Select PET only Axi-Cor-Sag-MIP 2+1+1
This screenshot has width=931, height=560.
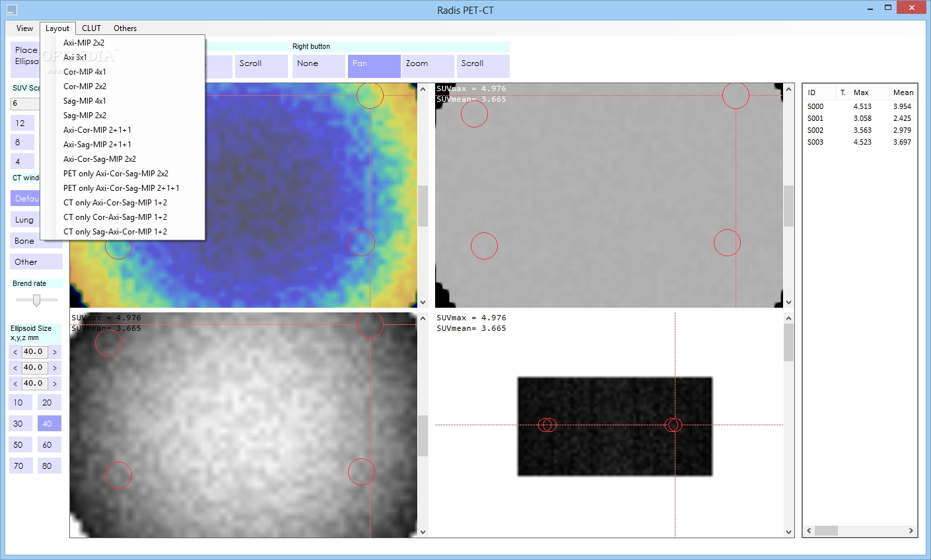coord(123,188)
